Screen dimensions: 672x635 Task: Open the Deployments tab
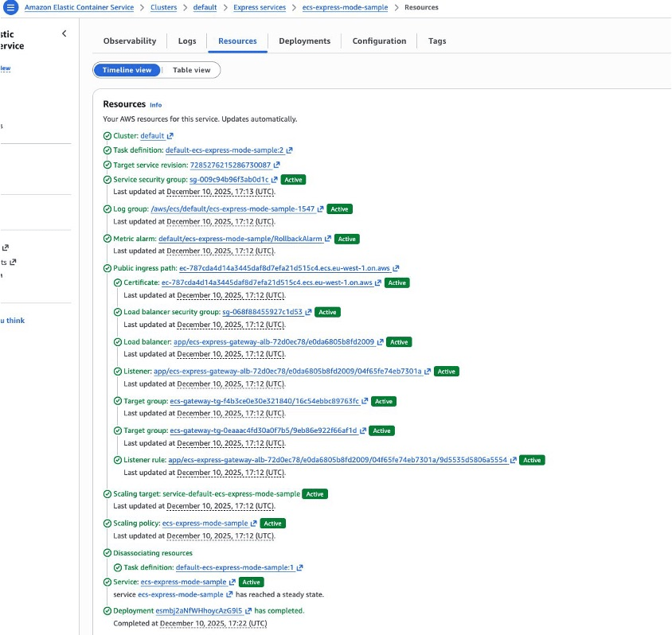(304, 41)
